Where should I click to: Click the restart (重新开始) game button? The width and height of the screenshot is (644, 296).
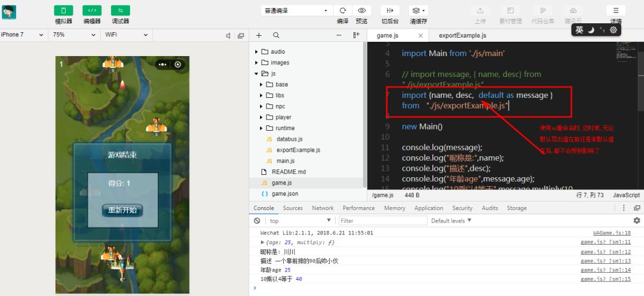[122, 210]
